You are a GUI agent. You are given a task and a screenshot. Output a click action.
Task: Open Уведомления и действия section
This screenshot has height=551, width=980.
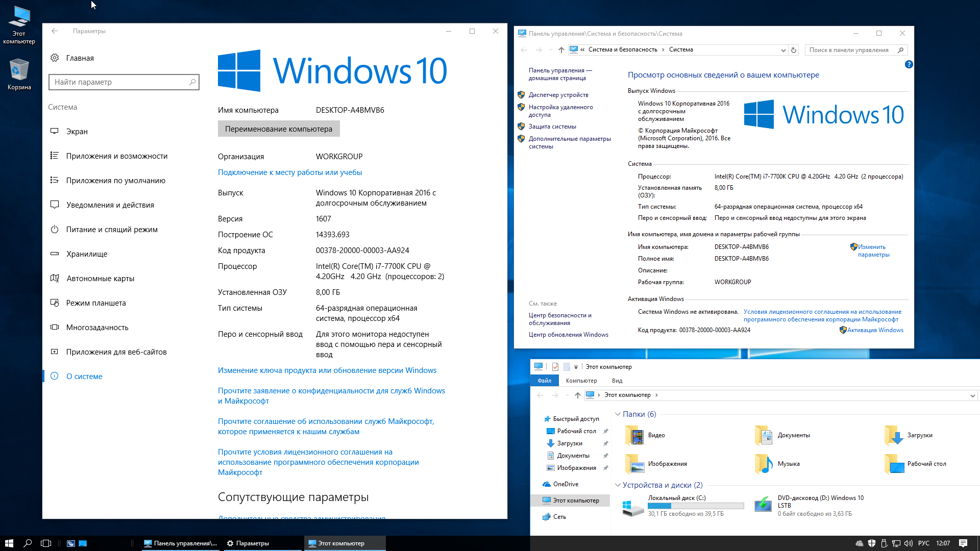102,205
